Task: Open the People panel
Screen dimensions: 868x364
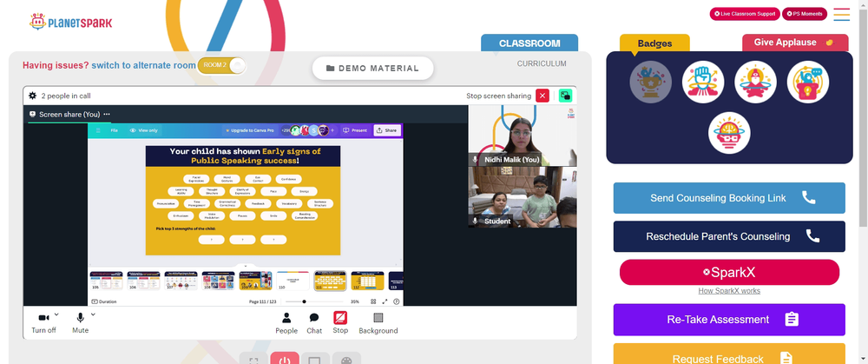Action: pos(286,323)
